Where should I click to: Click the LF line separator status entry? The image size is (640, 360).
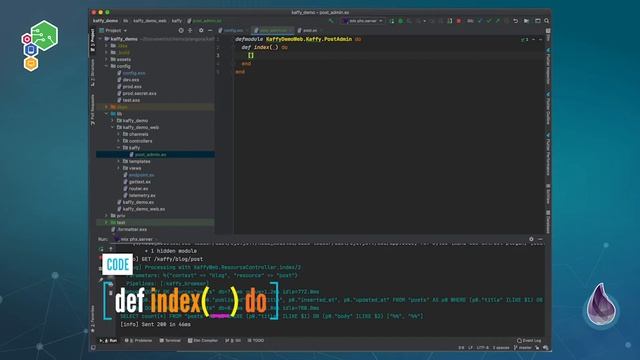click(x=470, y=348)
